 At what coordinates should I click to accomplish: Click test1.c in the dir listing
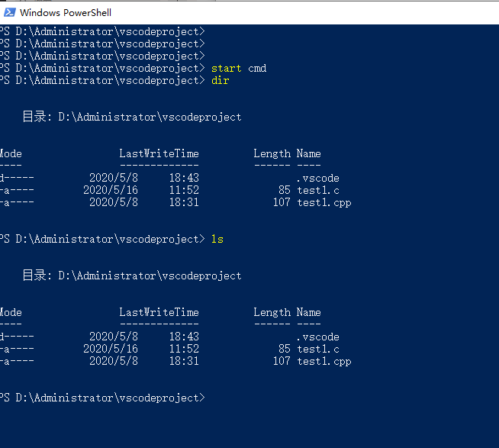(318, 190)
